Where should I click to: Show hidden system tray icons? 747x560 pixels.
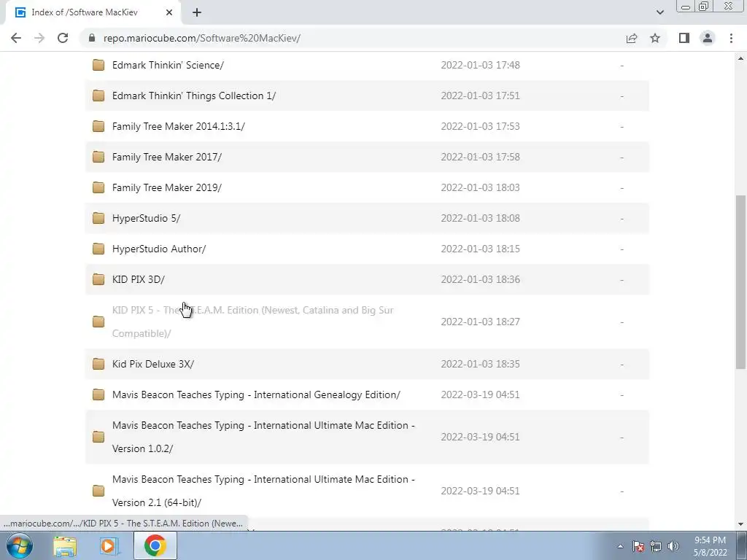pos(620,546)
